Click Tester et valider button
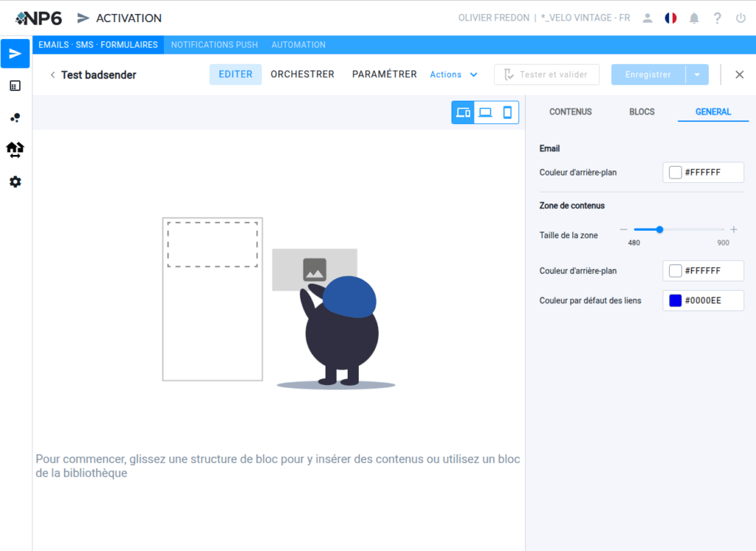This screenshot has width=756, height=551. pos(546,74)
